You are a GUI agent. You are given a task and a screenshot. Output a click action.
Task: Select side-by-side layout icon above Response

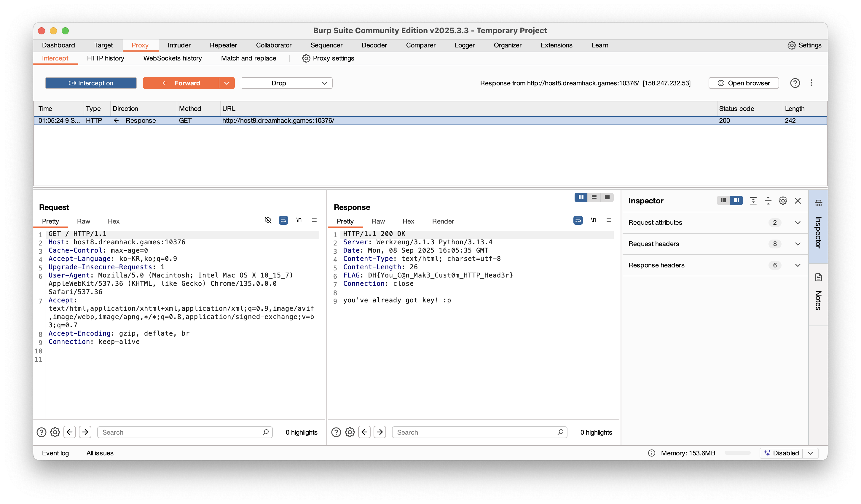click(581, 197)
